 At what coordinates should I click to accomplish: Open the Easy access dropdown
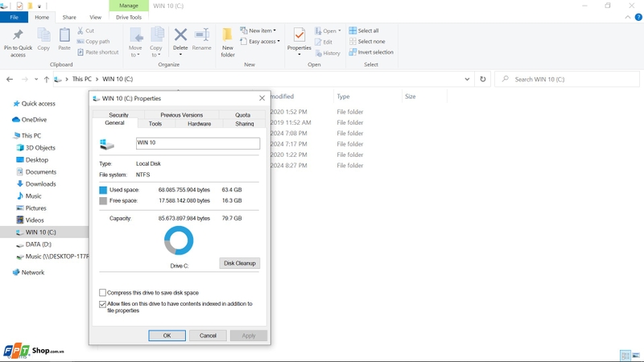tap(259, 42)
